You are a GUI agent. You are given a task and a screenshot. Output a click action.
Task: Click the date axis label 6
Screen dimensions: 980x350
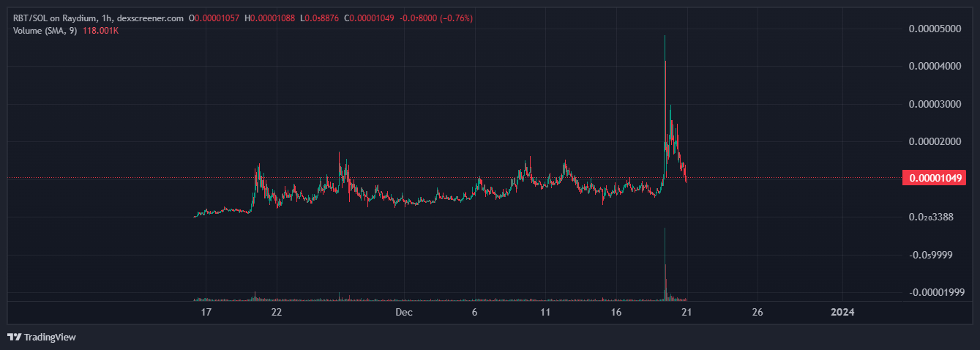click(x=474, y=313)
